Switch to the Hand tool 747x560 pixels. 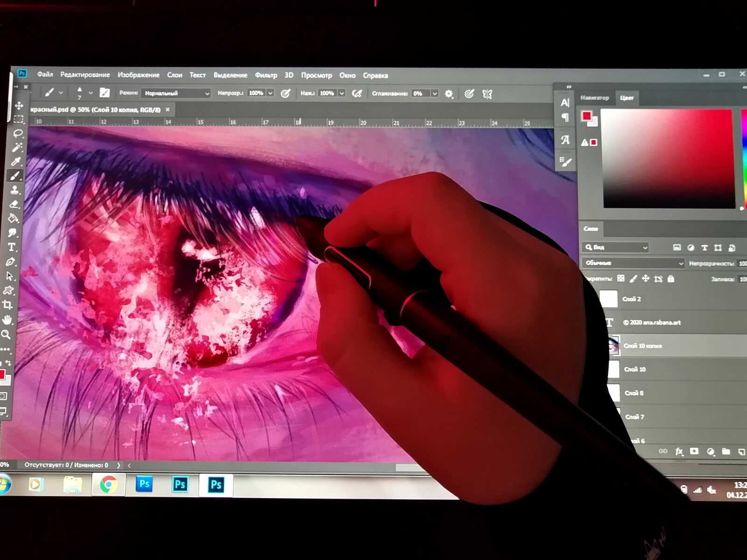[x=7, y=320]
